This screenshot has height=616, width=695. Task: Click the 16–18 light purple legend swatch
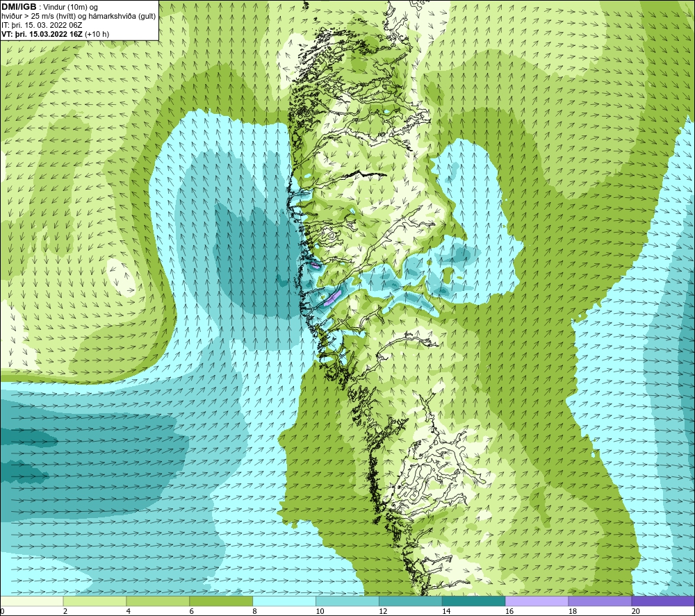pos(537,601)
